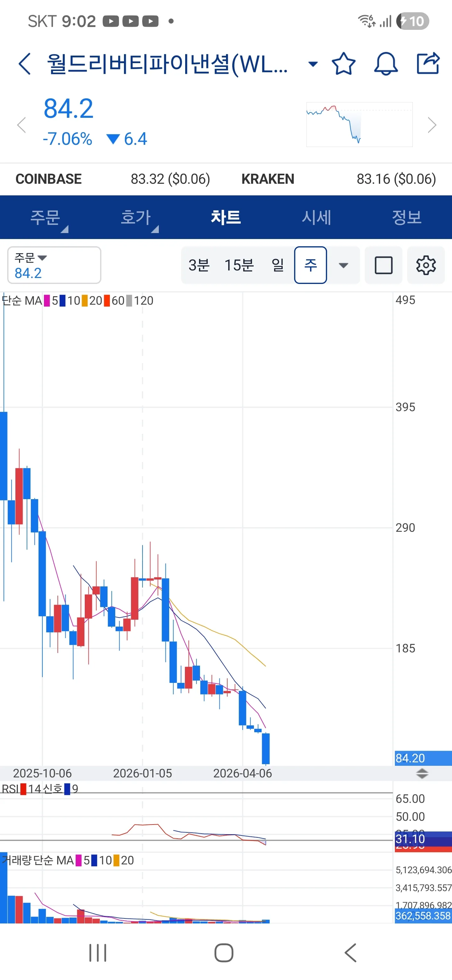Expand more chart interval options

(343, 265)
